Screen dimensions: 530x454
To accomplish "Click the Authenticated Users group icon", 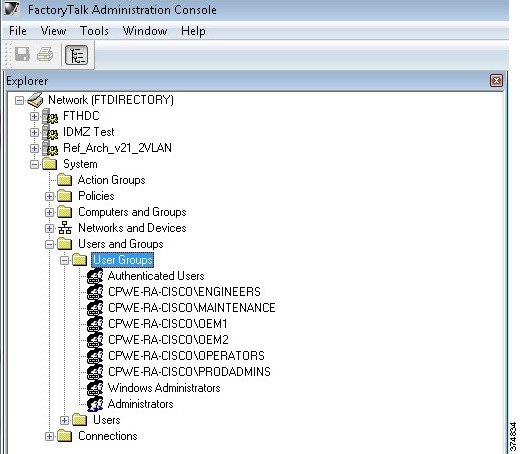I will [95, 276].
